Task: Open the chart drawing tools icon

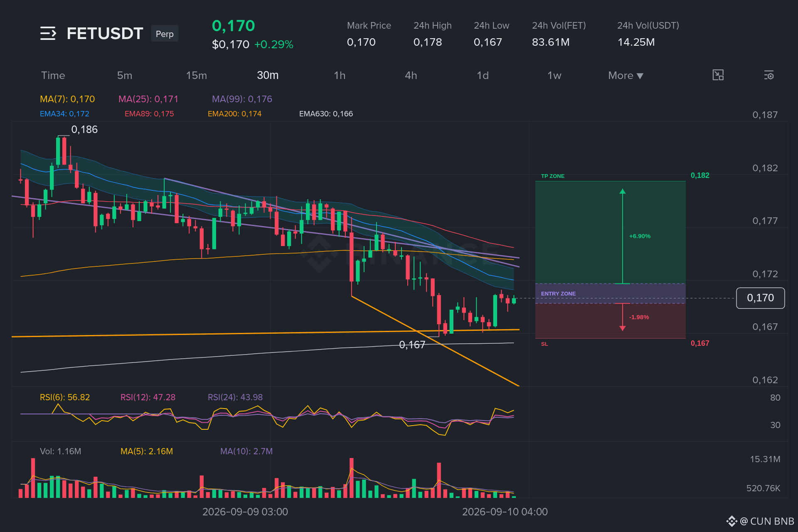Action: 718,75
